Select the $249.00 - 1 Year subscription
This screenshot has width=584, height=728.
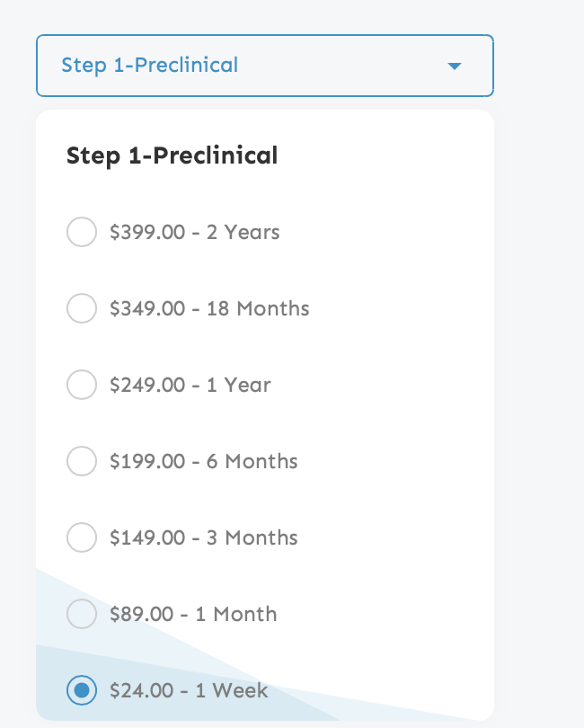[82, 385]
